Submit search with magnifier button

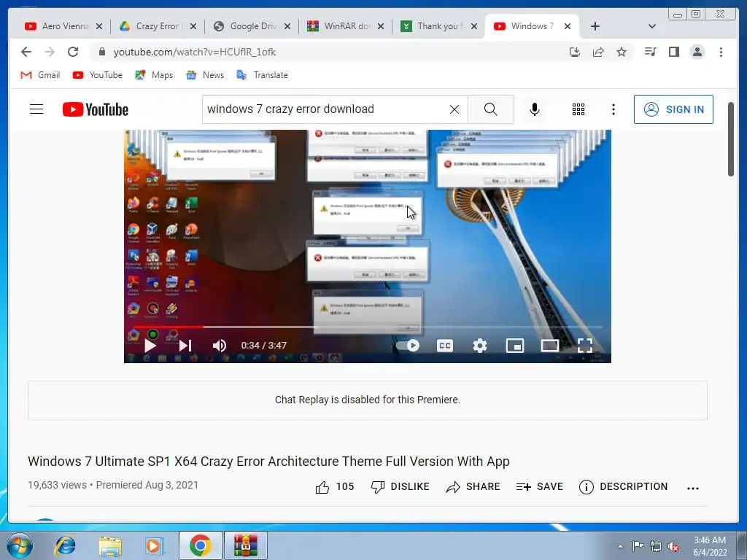pyautogui.click(x=491, y=109)
